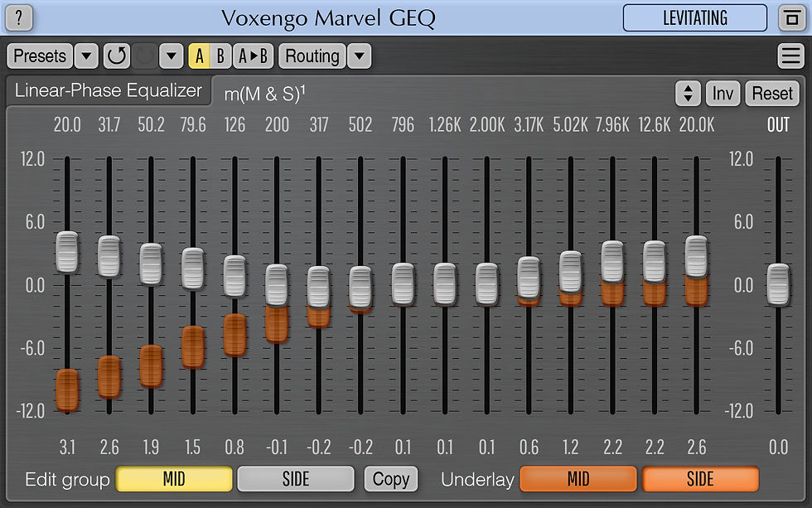Image resolution: width=812 pixels, height=508 pixels.
Task: Click the 7.96K frequency label
Action: pos(612,125)
